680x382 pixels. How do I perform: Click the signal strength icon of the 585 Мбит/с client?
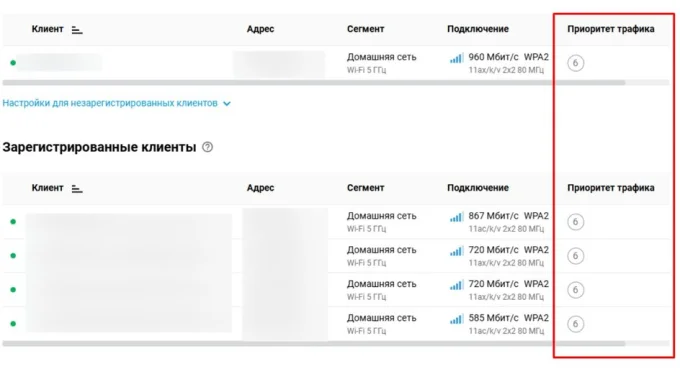coord(456,319)
